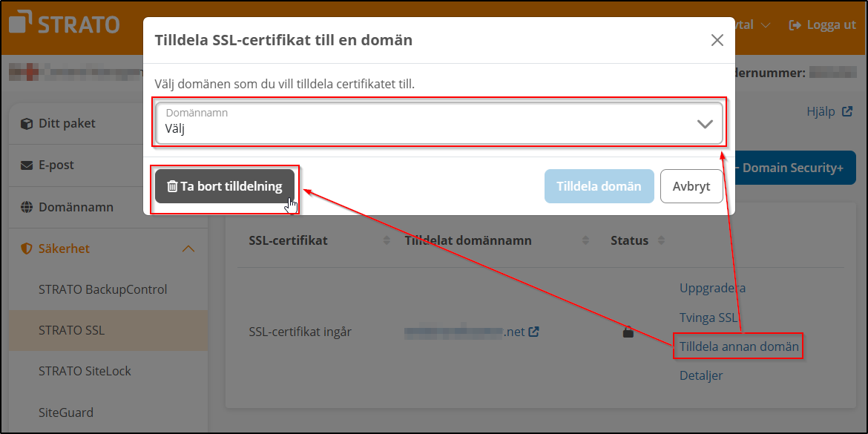Collapse the Säkerhet section chevron

point(189,248)
